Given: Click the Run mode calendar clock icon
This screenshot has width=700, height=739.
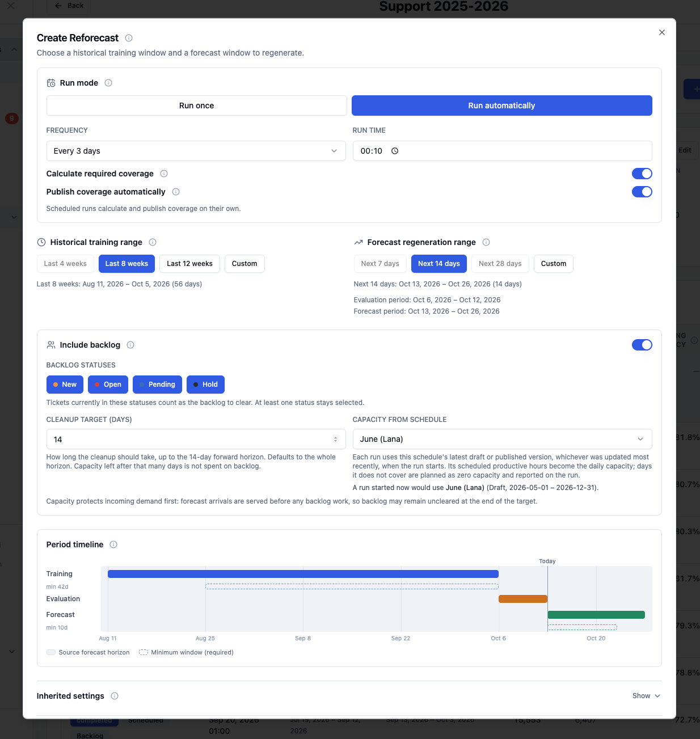Looking at the screenshot, I should [51, 83].
